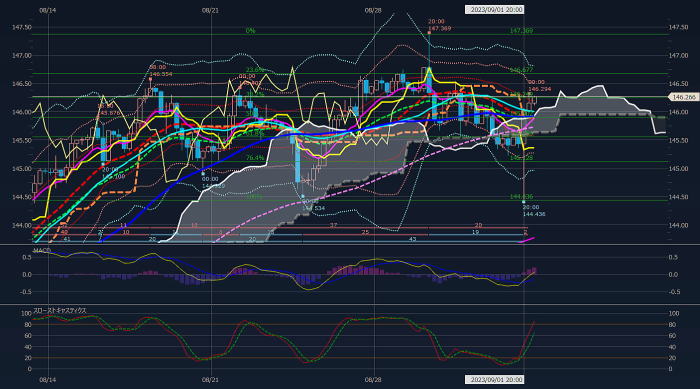
Task: Select the 2023/09/01 20:00 label above the chart
Action: pos(495,9)
